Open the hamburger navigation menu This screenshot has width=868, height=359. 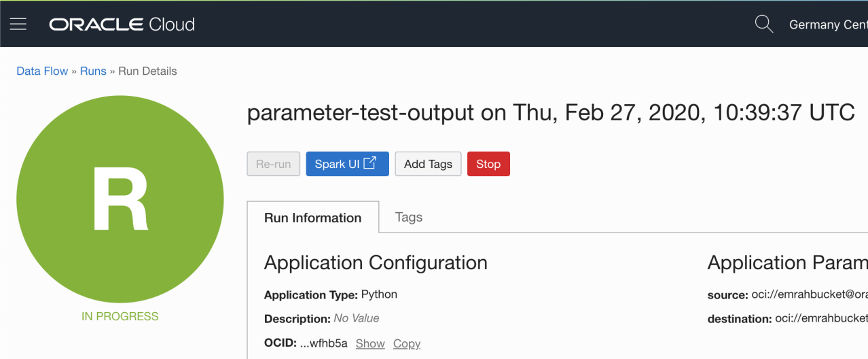point(18,24)
